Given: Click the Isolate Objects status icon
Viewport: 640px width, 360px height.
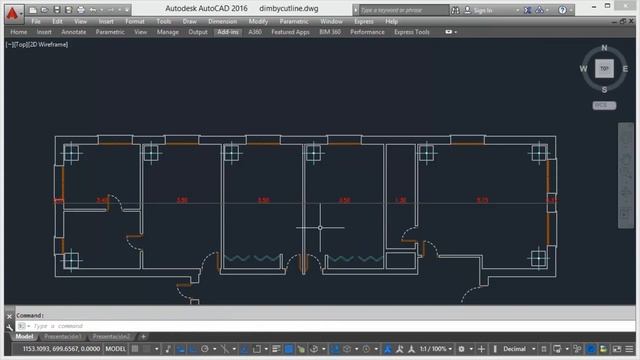Looking at the screenshot, I should click(577, 349).
